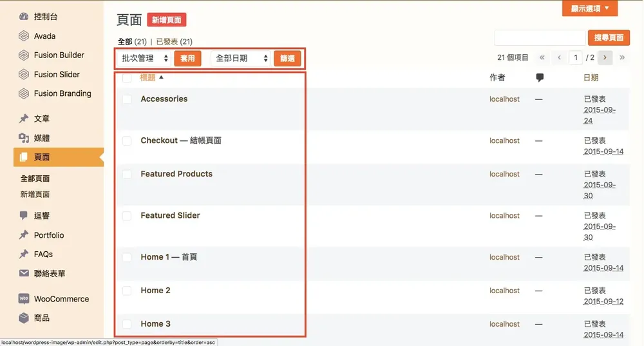Click the 2015-09-12 date in Home 2 row
Viewport: 644px width, 346px height.
point(603,301)
